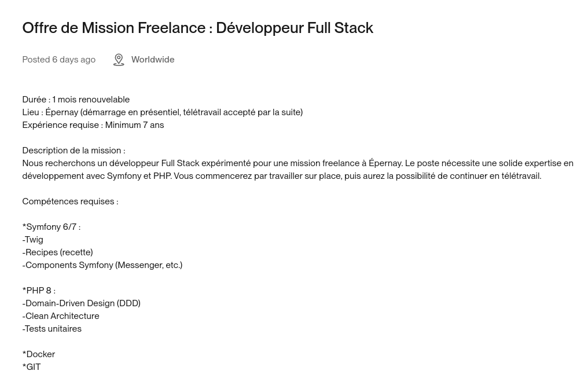Click the Components Symfony (Messenger, etc.) item
This screenshot has height=378, width=588.
click(x=102, y=266)
